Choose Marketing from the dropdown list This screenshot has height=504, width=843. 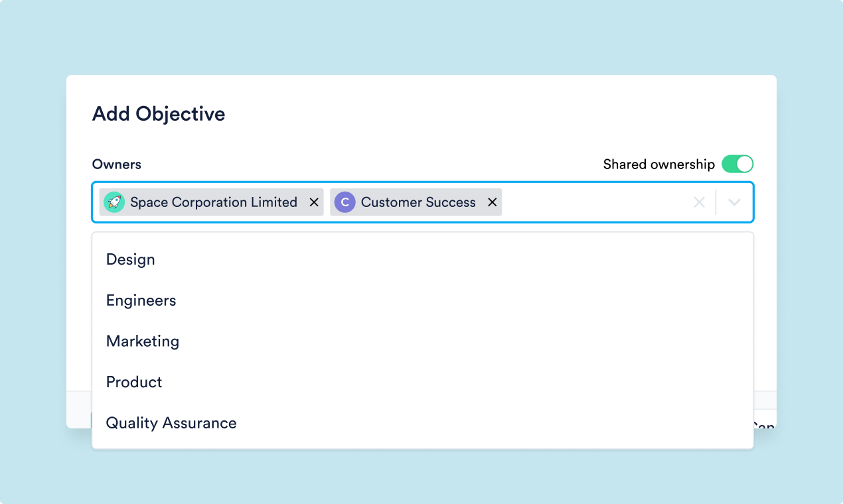[x=142, y=342]
